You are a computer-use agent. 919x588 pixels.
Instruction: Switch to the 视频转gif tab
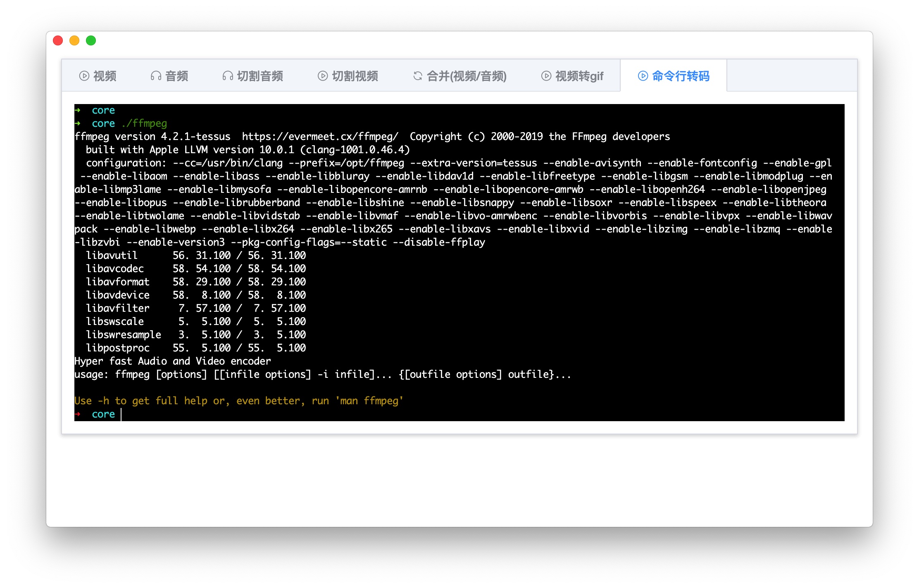(x=579, y=76)
